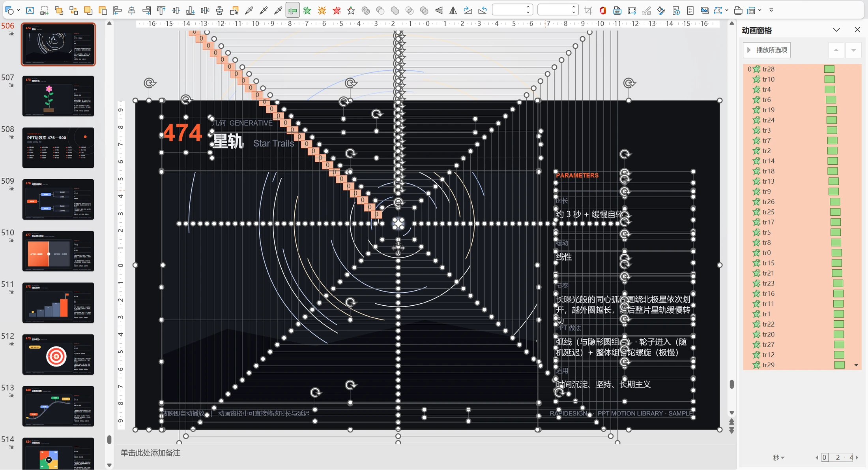Select the tr28 animation entry
Image resolution: width=868 pixels, height=470 pixels.
802,69
